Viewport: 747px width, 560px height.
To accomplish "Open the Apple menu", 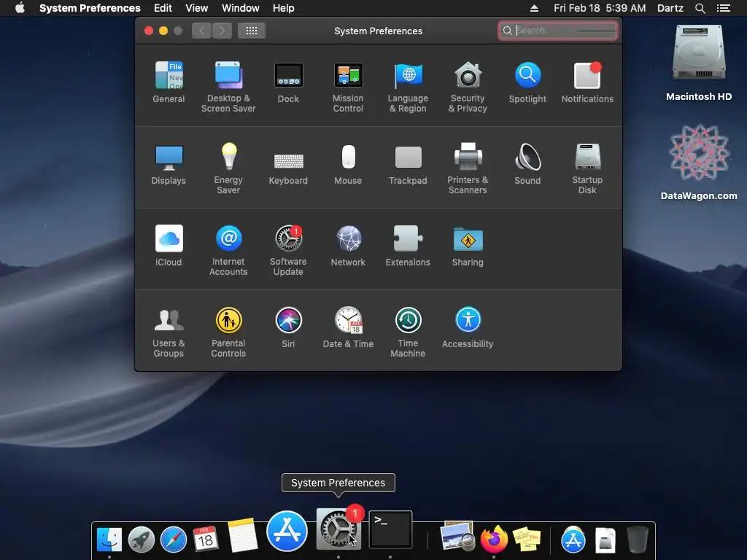I will (x=20, y=8).
